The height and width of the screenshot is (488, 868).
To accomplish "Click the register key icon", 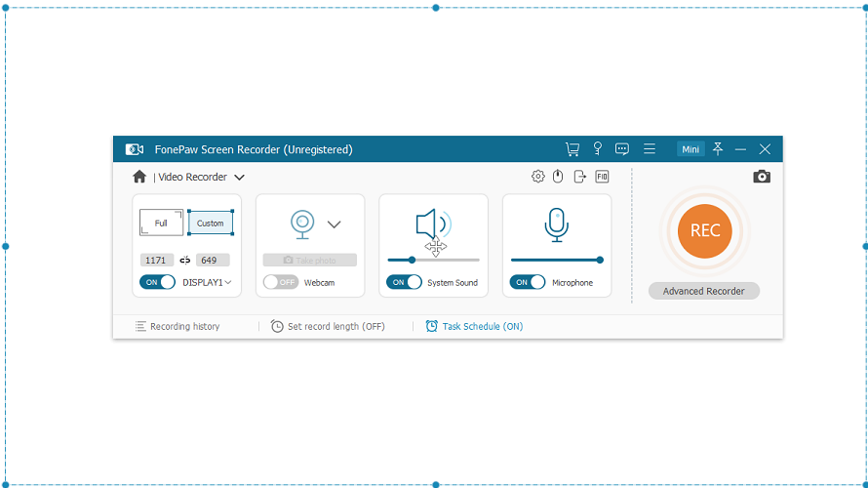I will [597, 148].
